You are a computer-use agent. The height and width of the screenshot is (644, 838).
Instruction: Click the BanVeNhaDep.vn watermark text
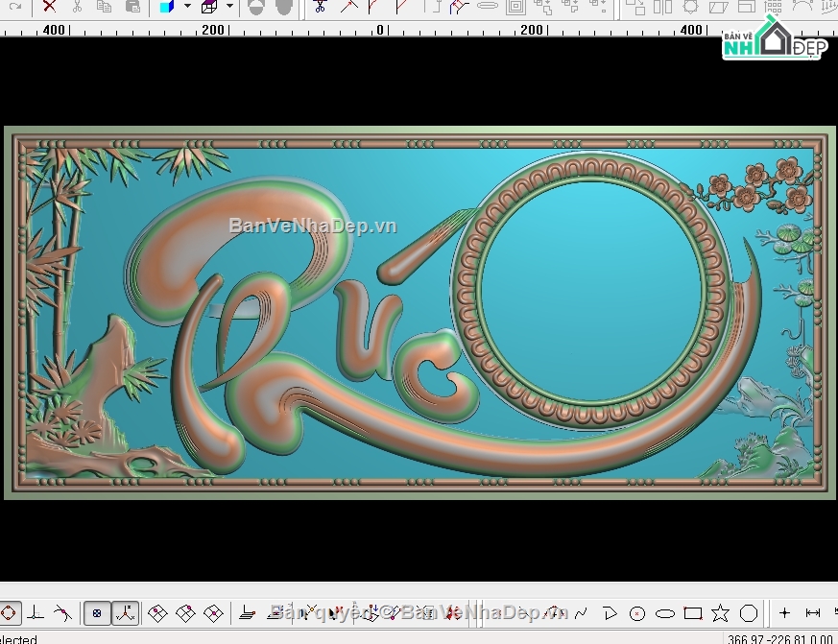[313, 227]
